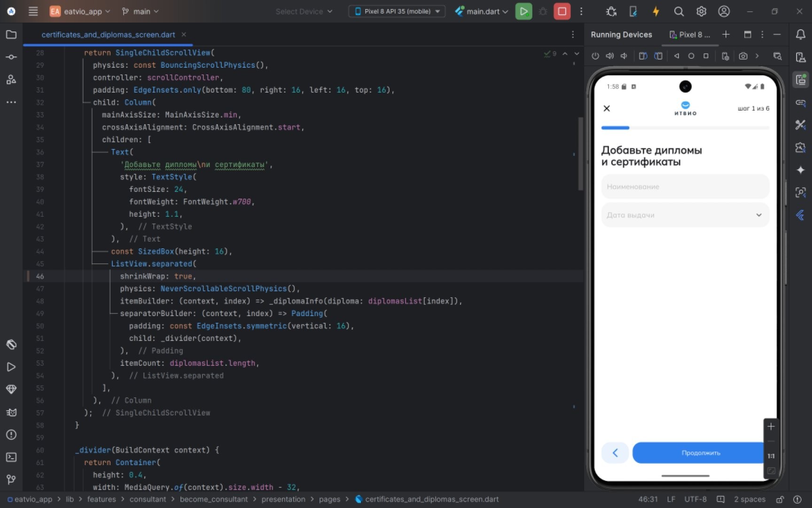Open the Structure tool window
812x508 pixels.
point(11,79)
